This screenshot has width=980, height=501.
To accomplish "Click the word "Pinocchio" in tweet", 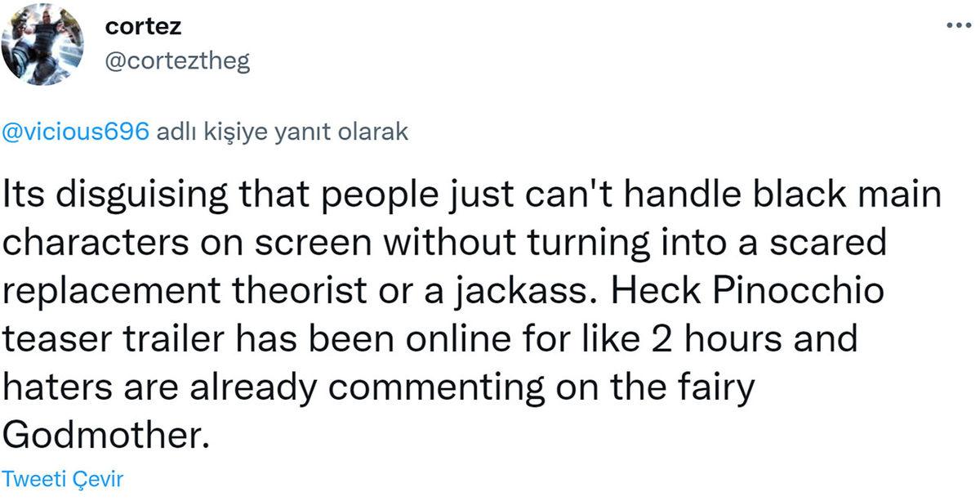I will pyautogui.click(x=800, y=290).
